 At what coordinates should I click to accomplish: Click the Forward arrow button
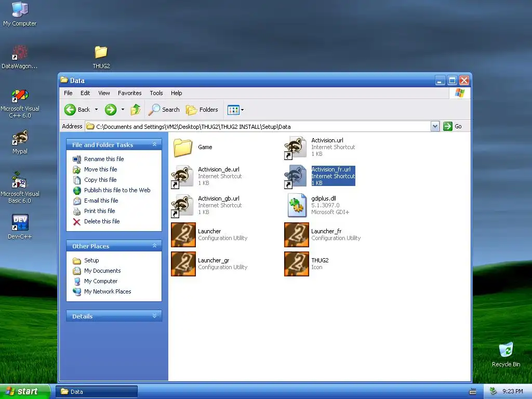111,110
